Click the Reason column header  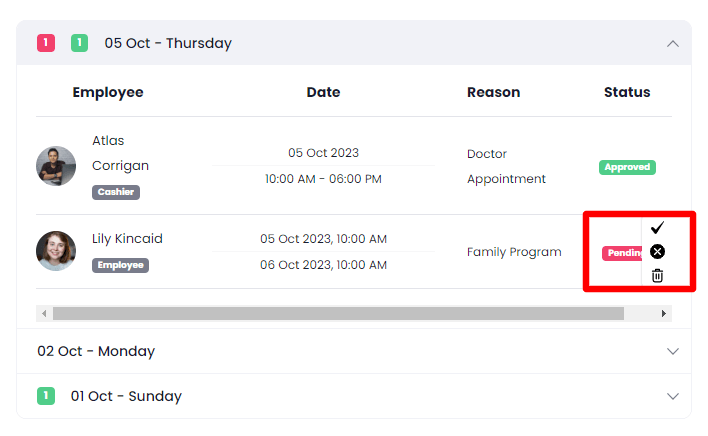(493, 92)
